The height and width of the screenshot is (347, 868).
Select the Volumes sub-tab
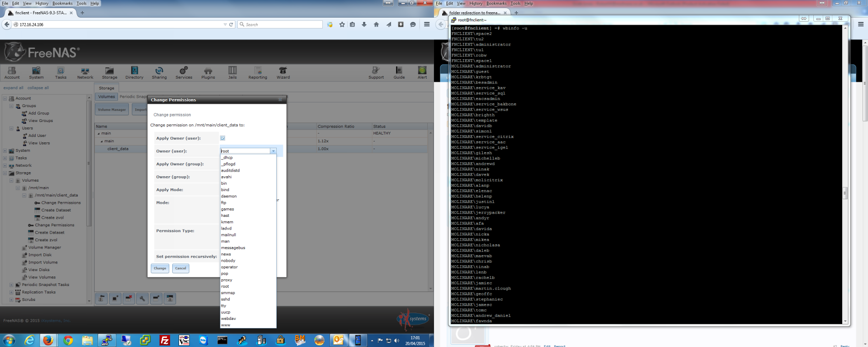point(107,96)
